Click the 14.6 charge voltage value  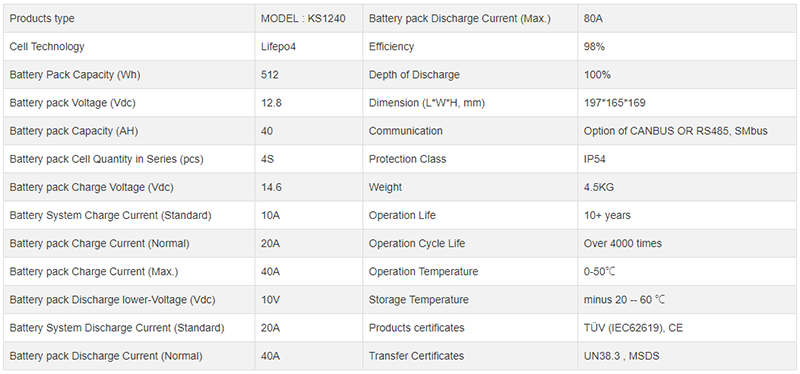[271, 187]
